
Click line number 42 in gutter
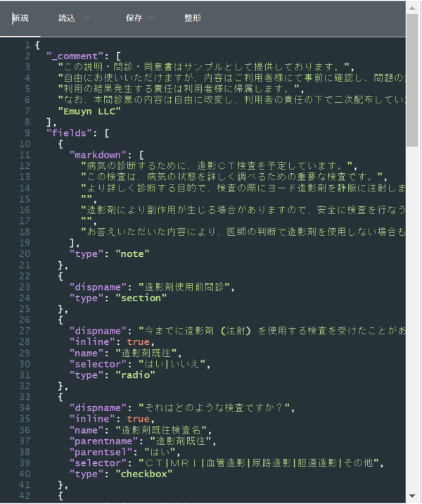(x=25, y=496)
